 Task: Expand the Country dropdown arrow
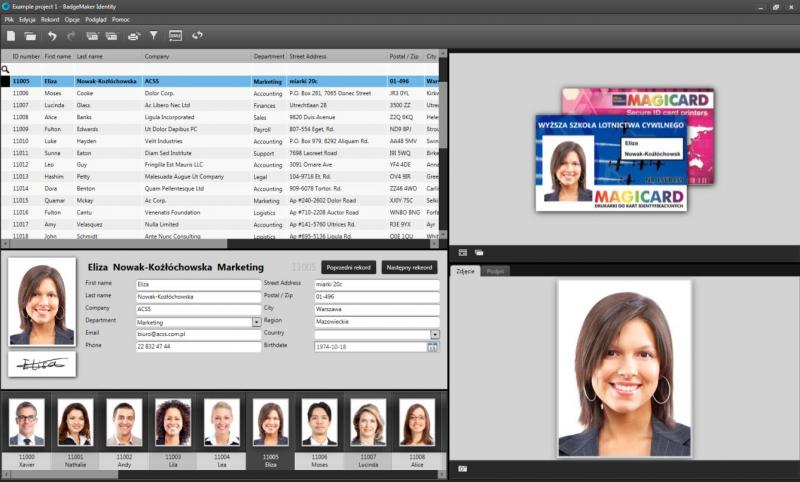point(435,335)
